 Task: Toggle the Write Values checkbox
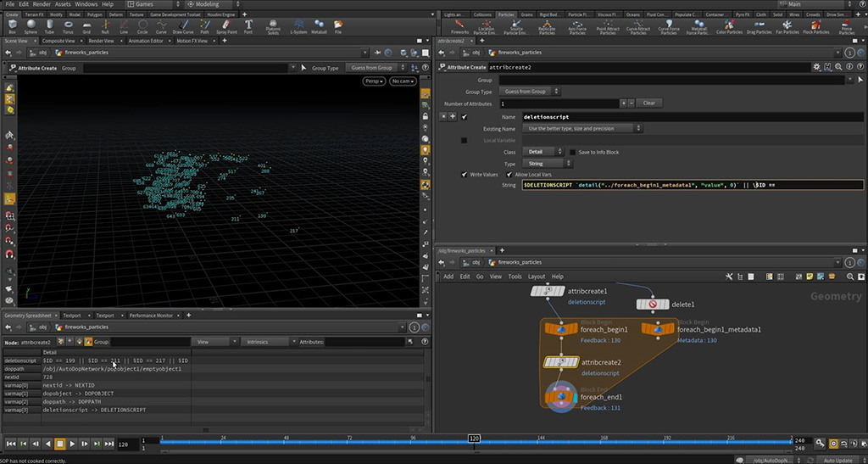pyautogui.click(x=464, y=174)
